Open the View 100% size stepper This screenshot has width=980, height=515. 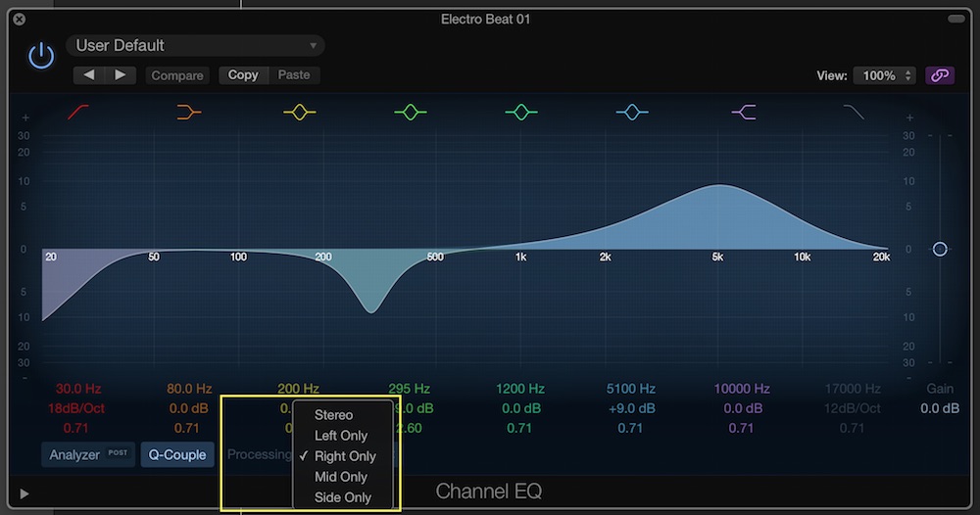[x=884, y=75]
